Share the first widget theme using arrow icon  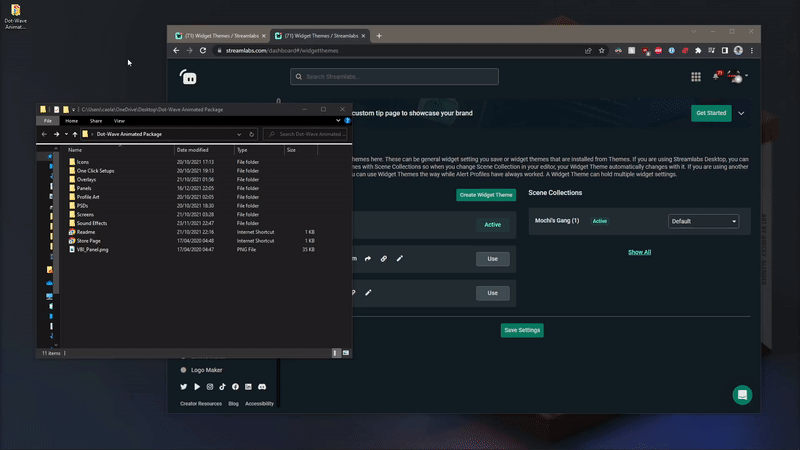click(x=368, y=259)
